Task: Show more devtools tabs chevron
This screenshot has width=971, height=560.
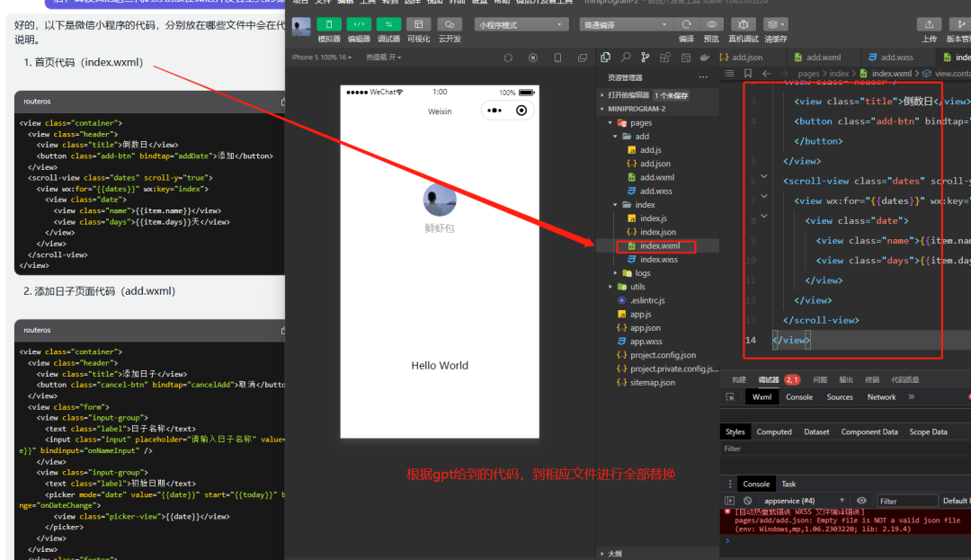Action: pos(912,397)
